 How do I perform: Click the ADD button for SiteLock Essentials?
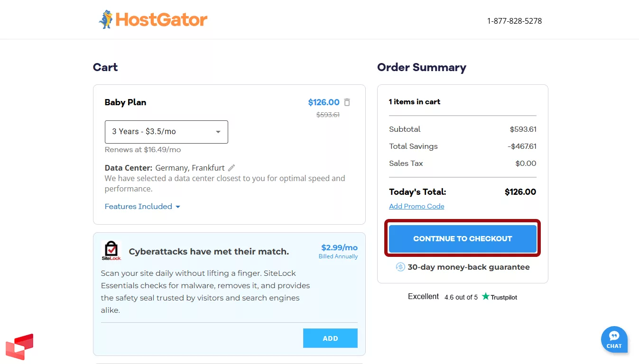[330, 338]
